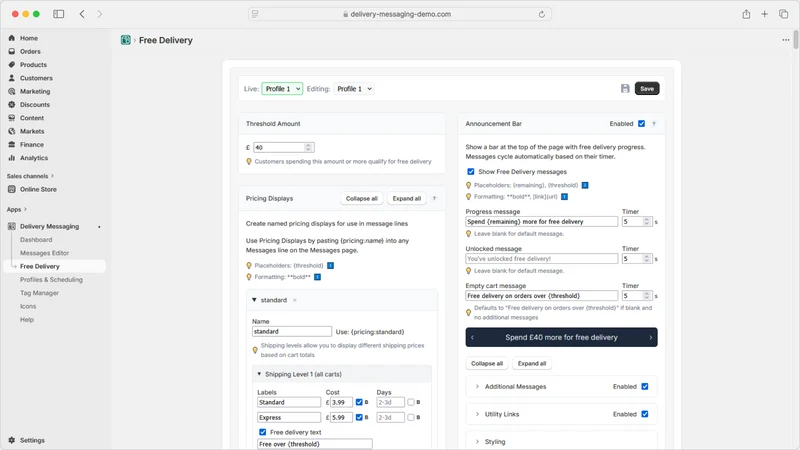Screen dimensions: 800x450
Task: Click the Save button
Action: coord(647,88)
